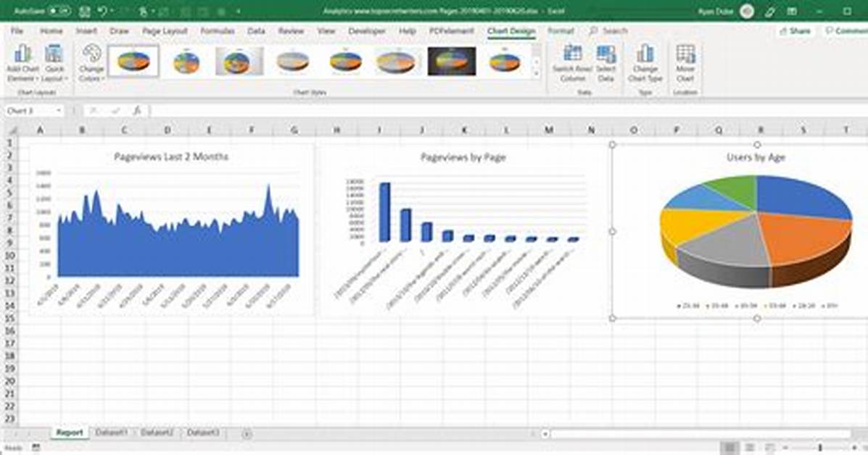Click the tallest bar in Pageviews by Page
The width and height of the screenshot is (868, 455).
click(x=385, y=212)
